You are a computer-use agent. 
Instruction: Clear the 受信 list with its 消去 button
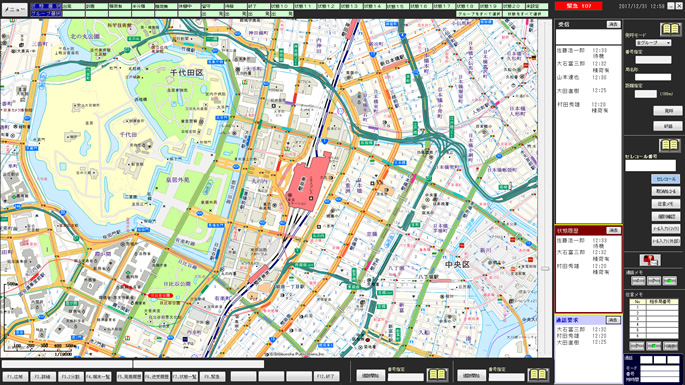point(613,24)
